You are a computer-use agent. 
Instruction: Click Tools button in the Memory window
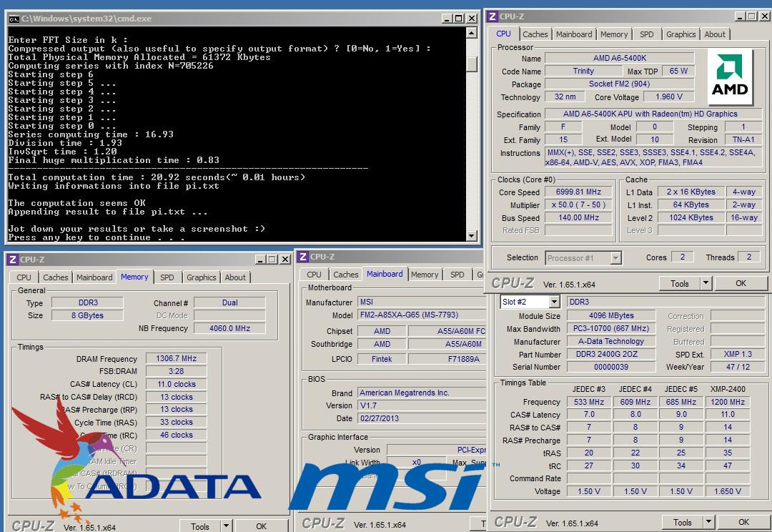(200, 526)
